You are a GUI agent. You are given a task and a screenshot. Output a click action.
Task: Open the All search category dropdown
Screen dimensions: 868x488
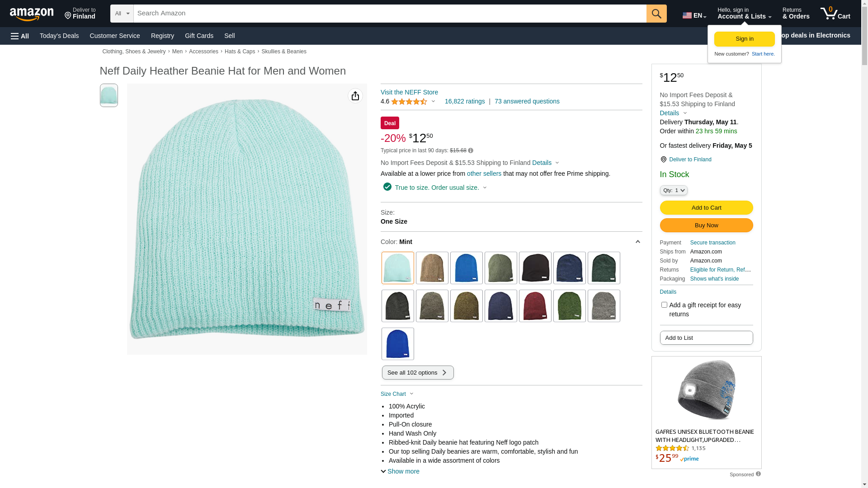(122, 14)
